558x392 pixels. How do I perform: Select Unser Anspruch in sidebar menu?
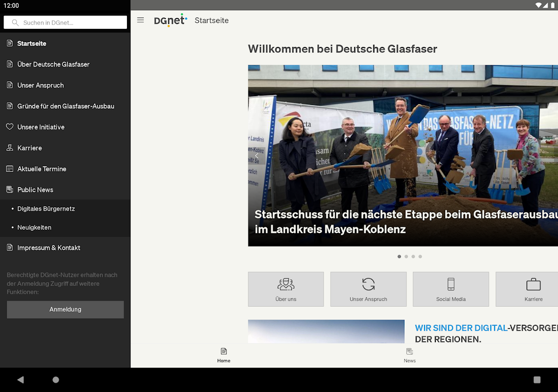tap(65, 85)
